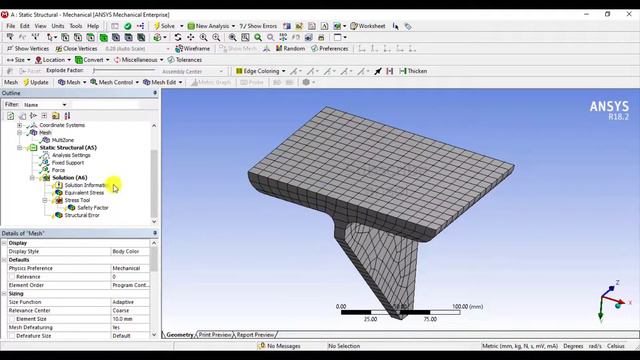Open the Edit menu

click(x=24, y=26)
